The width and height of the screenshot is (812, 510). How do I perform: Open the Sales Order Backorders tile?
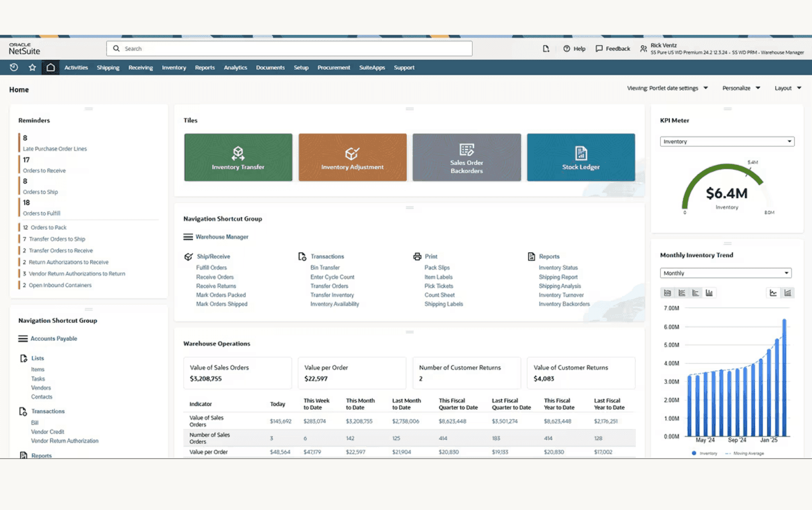466,157
